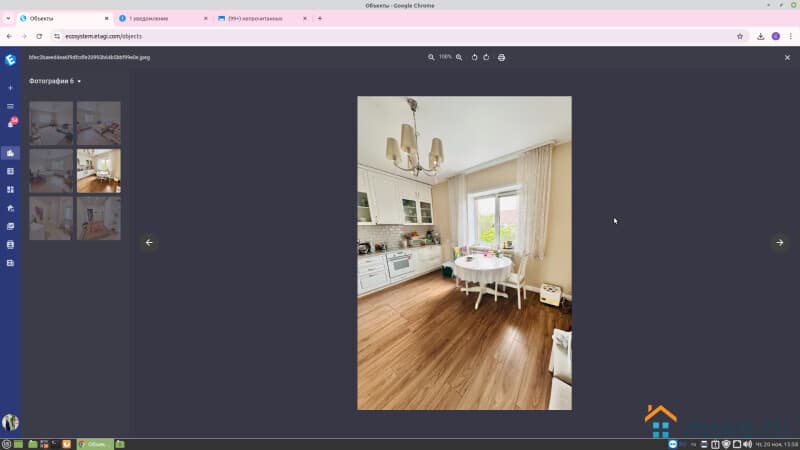The width and height of the screenshot is (800, 450).
Task: Zoom in on the photo
Action: 459,57
